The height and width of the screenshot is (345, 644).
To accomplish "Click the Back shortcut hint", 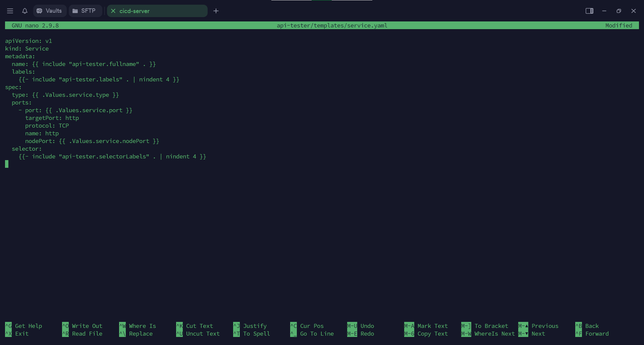I will pos(587,326).
